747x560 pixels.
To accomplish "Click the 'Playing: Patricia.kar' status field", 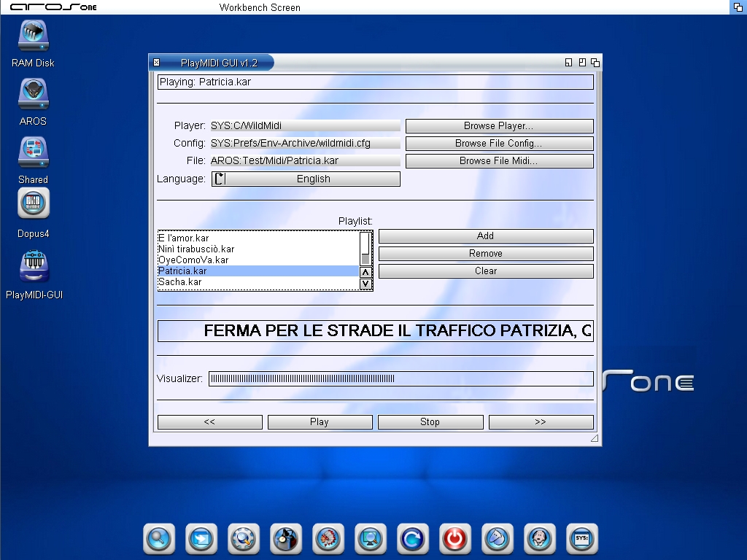I will point(376,82).
